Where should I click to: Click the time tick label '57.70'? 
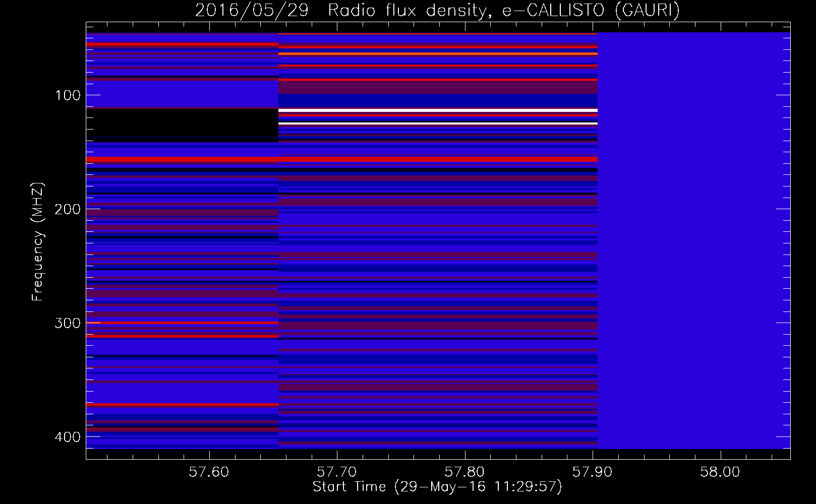336,472
